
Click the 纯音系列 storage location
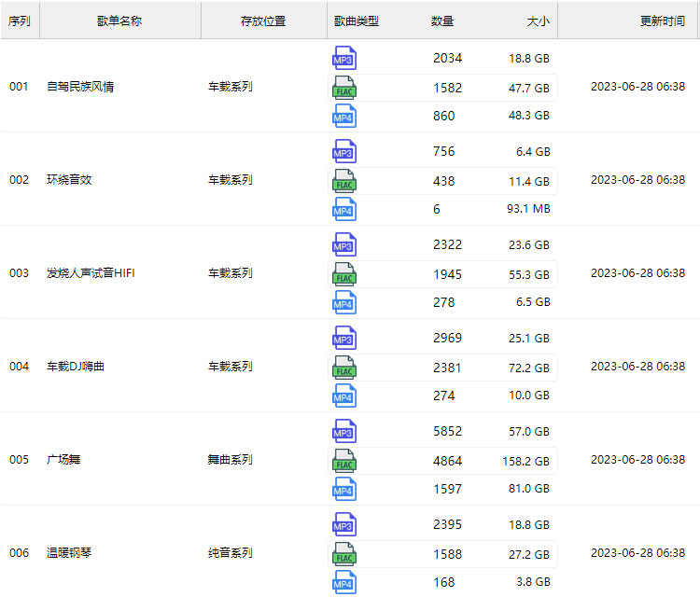(231, 553)
